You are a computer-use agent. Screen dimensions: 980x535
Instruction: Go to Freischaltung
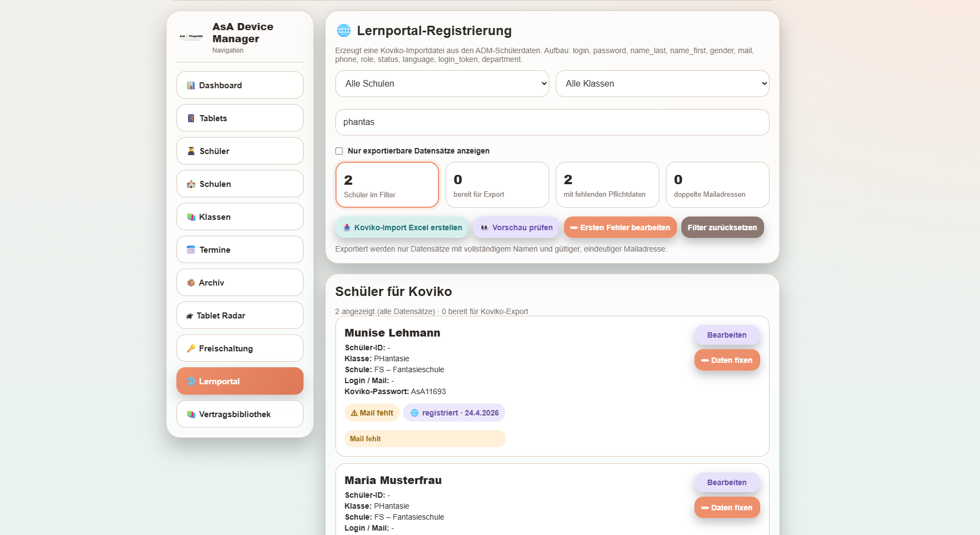pyautogui.click(x=240, y=349)
